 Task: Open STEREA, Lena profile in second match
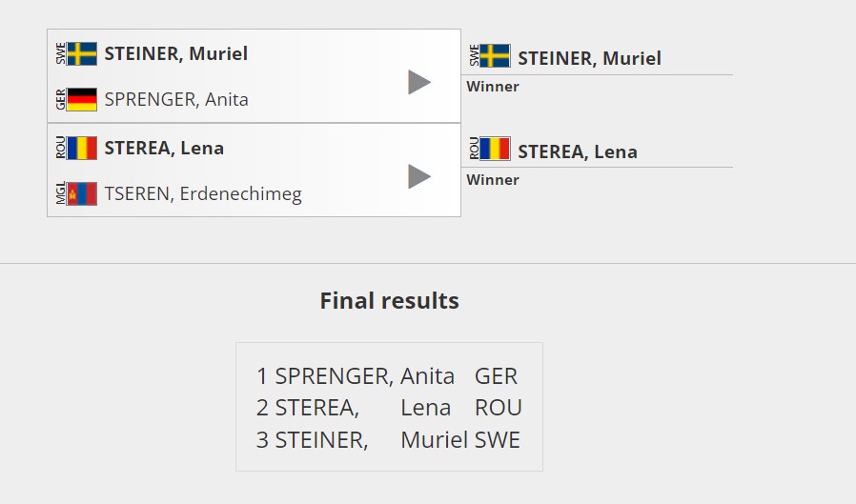pyautogui.click(x=164, y=148)
